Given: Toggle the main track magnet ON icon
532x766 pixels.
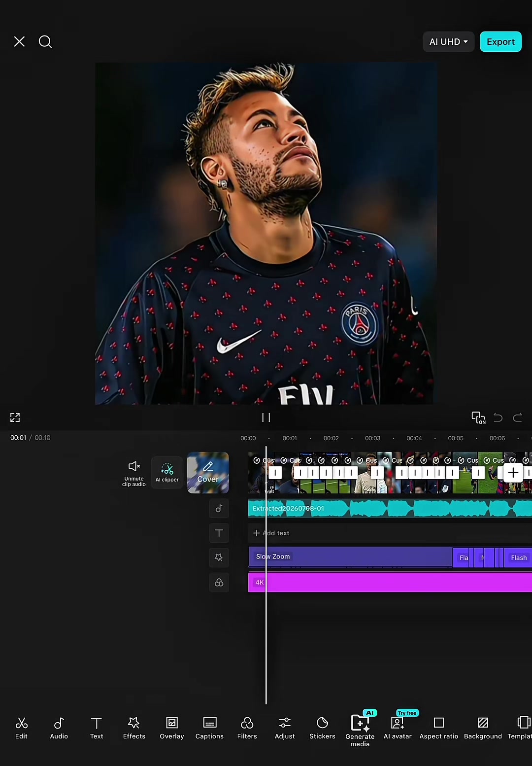Looking at the screenshot, I should [x=478, y=418].
